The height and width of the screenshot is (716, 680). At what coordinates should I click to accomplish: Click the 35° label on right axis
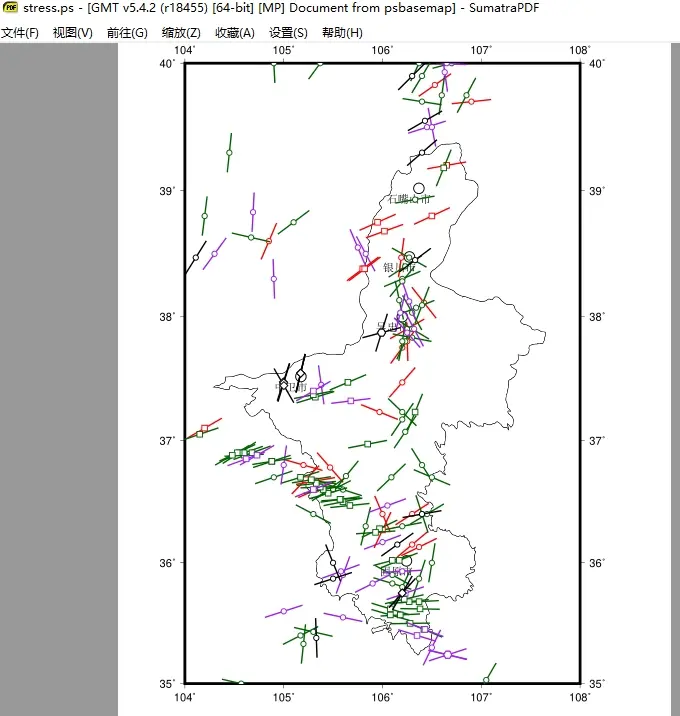[x=598, y=684]
